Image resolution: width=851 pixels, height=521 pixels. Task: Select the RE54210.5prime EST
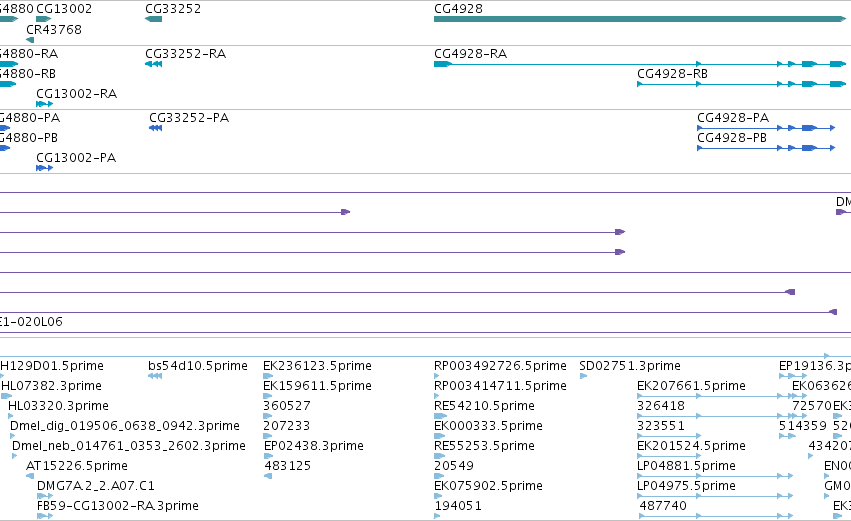(x=485, y=406)
